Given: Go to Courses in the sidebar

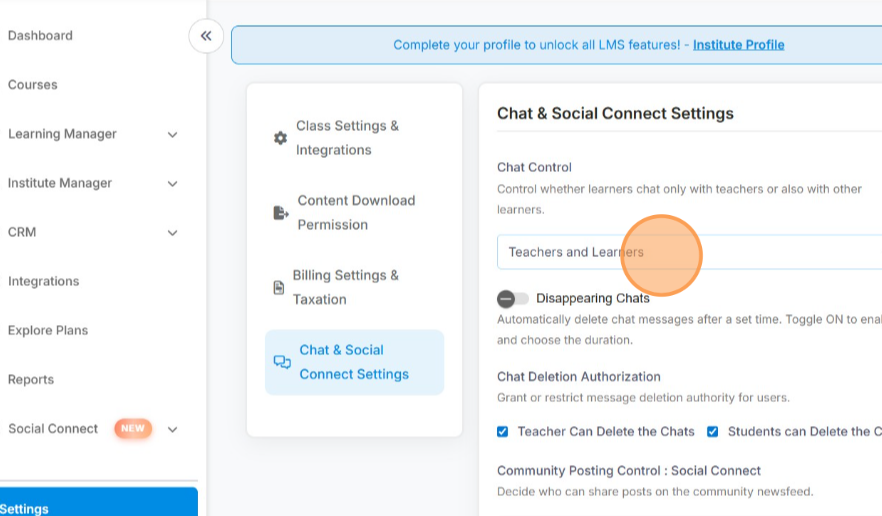Looking at the screenshot, I should coord(33,85).
